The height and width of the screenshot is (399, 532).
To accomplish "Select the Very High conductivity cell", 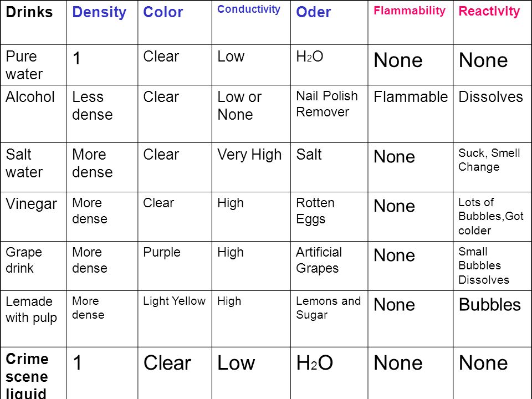I will (x=249, y=155).
